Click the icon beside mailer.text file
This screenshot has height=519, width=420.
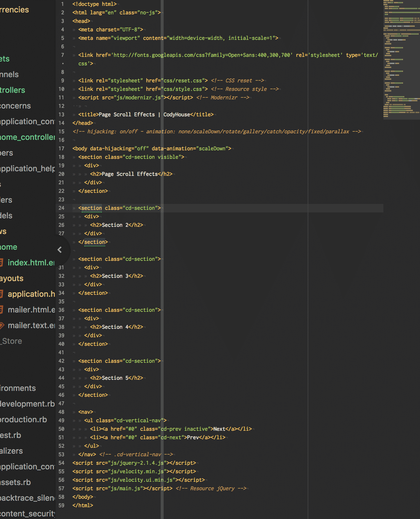pyautogui.click(x=2, y=326)
